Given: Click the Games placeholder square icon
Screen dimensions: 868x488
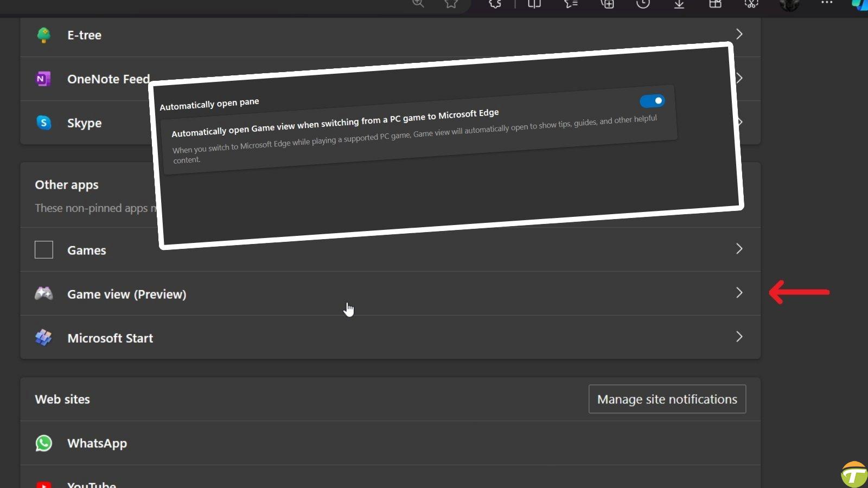Looking at the screenshot, I should point(44,250).
